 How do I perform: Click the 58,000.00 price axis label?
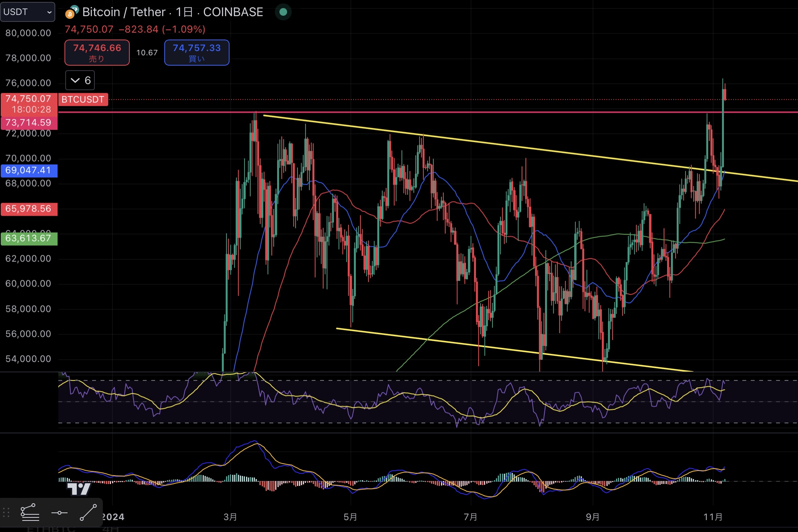[x=28, y=309]
